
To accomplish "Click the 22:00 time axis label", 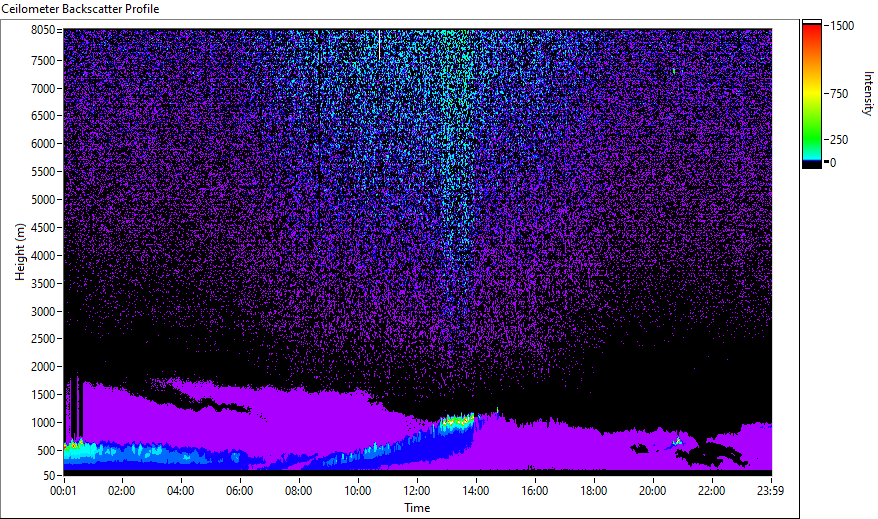I will point(712,491).
